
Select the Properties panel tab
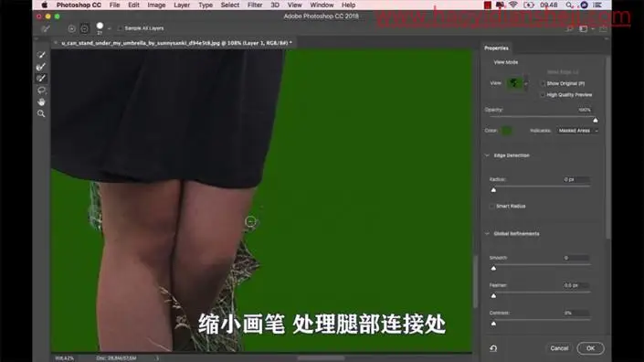(x=496, y=48)
